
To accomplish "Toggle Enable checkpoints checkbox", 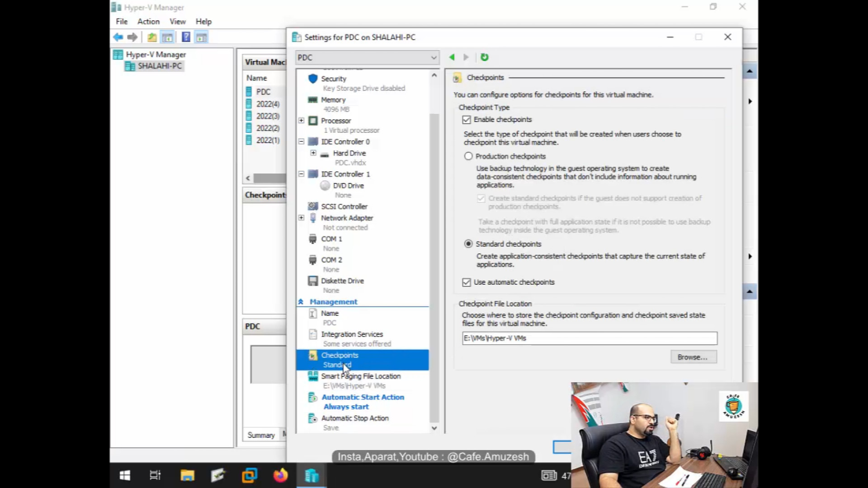I will [467, 120].
